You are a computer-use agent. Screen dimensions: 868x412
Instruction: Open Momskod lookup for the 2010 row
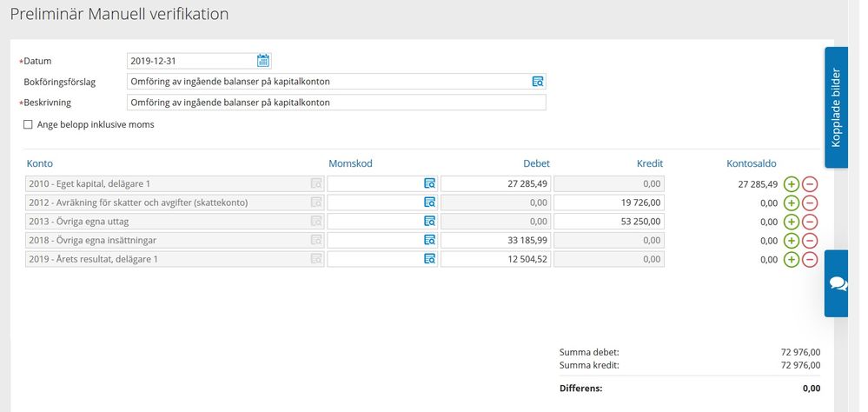click(429, 184)
